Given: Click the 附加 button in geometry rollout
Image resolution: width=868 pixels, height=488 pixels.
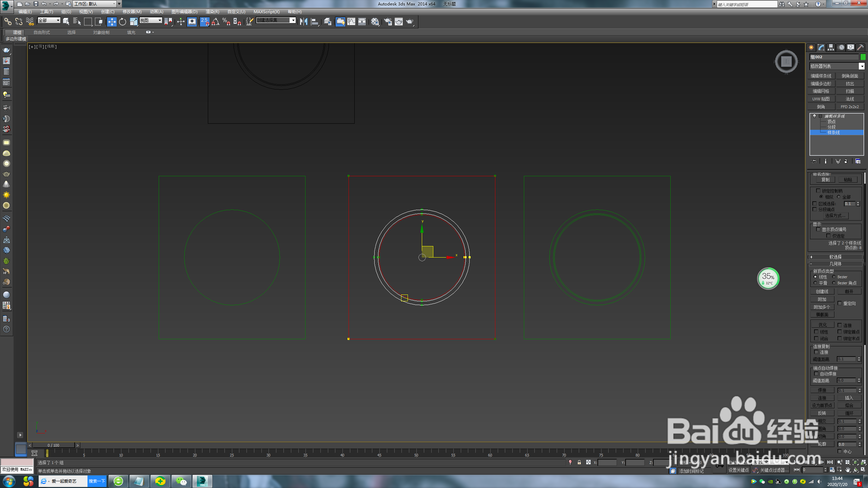Looking at the screenshot, I should click(822, 299).
